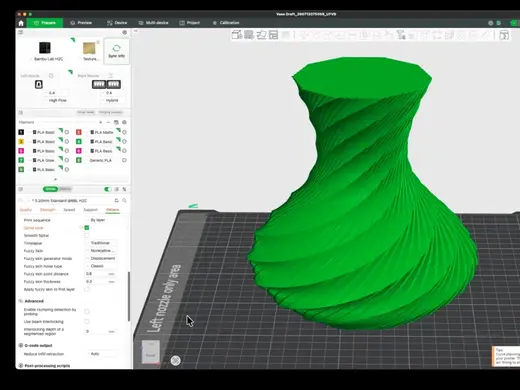Toggle the Spiral vase checkbox
This screenshot has height=390, width=520.
87,228
